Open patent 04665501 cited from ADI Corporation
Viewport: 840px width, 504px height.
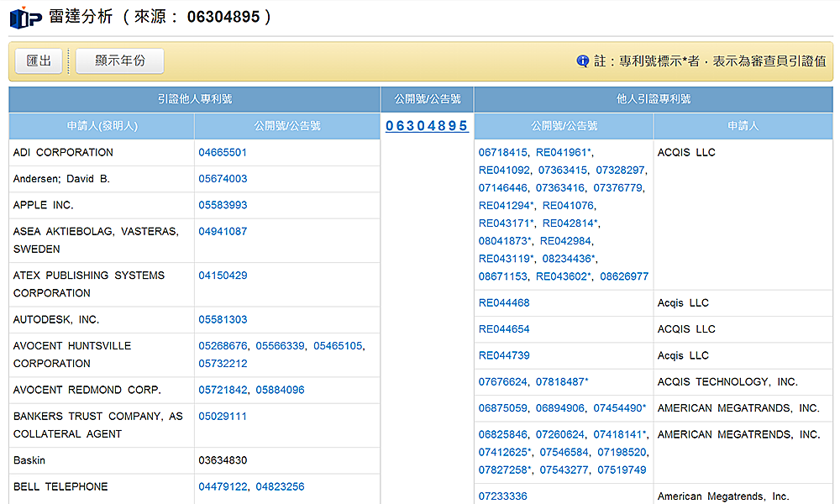click(223, 152)
